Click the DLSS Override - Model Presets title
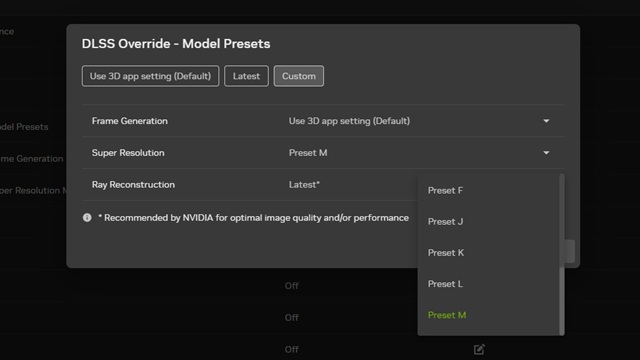Viewport: 640px width, 360px height. (x=176, y=44)
